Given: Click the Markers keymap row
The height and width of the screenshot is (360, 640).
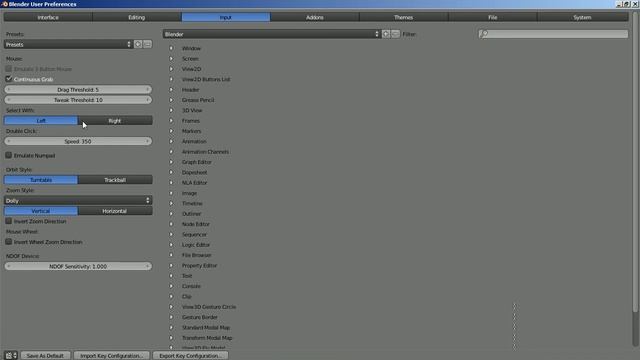Looking at the screenshot, I should point(191,131).
